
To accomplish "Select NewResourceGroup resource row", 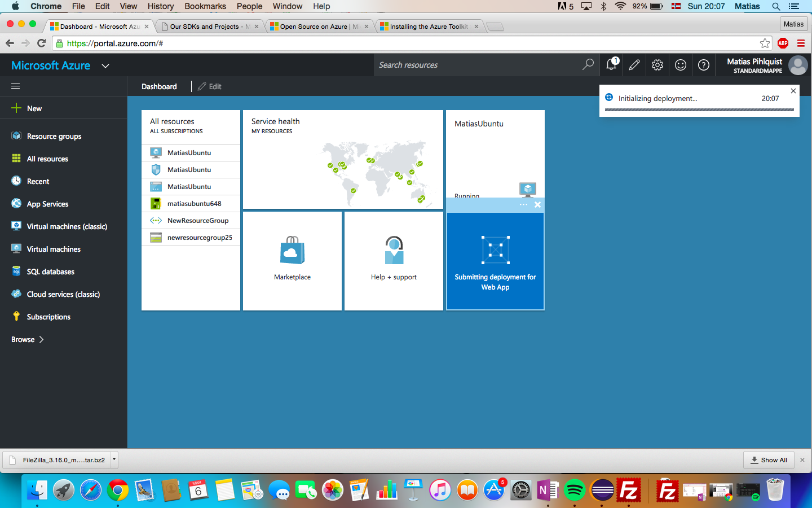I will pos(191,220).
